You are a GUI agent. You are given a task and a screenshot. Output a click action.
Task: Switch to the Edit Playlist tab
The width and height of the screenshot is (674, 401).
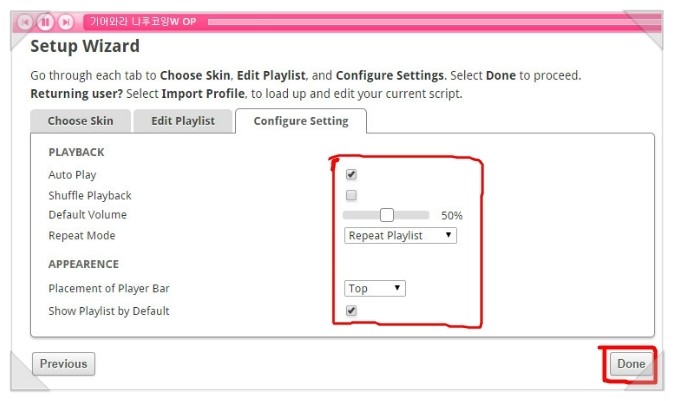click(x=183, y=121)
